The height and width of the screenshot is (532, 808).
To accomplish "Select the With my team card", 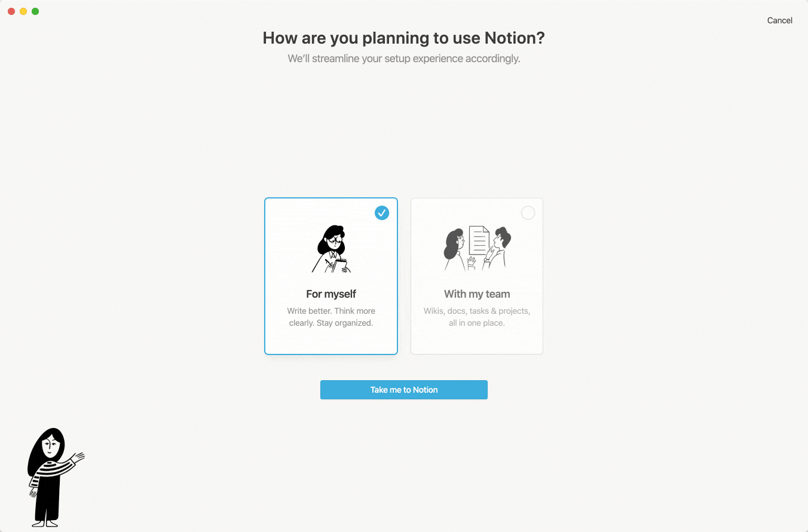I will pos(477,276).
